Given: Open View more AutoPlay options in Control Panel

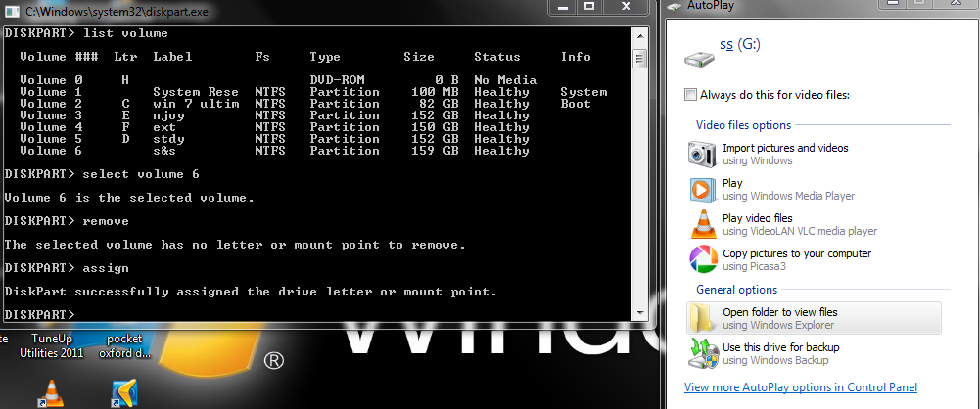Looking at the screenshot, I should coord(801,387).
